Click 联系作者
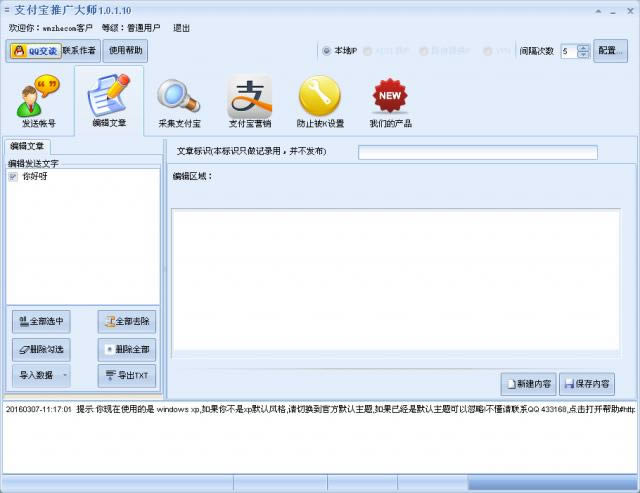 click(x=79, y=51)
